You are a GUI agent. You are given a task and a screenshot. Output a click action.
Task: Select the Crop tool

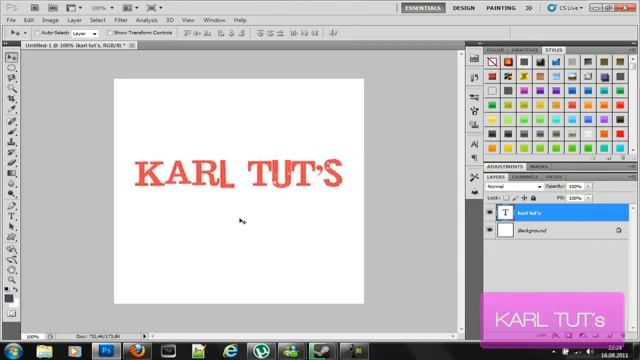tap(11, 98)
